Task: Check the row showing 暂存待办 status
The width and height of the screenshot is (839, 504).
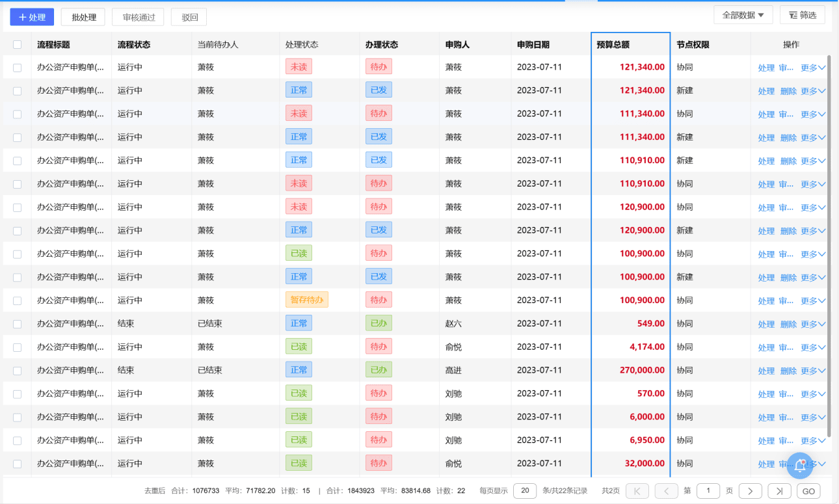Action: [18, 300]
